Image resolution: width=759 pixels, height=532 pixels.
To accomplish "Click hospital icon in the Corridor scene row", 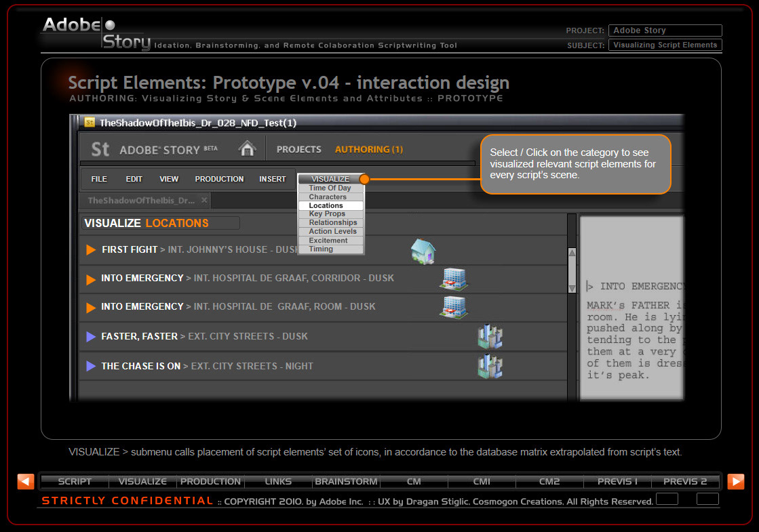I will coord(454,279).
